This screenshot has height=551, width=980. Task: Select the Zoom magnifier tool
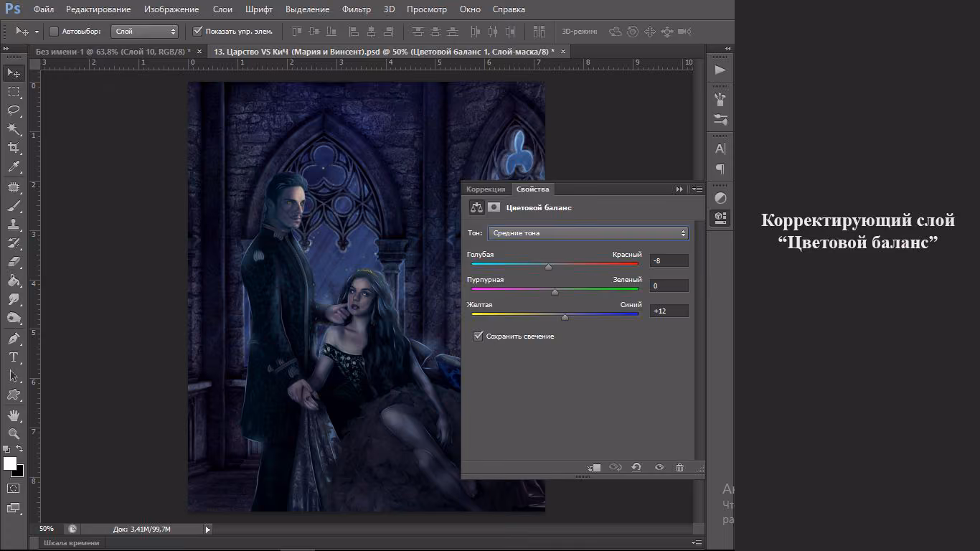click(x=14, y=434)
